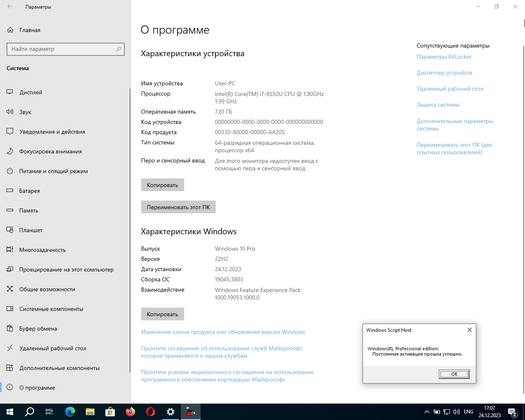Click device name value User-PC
The image size is (525, 420).
coord(225,83)
